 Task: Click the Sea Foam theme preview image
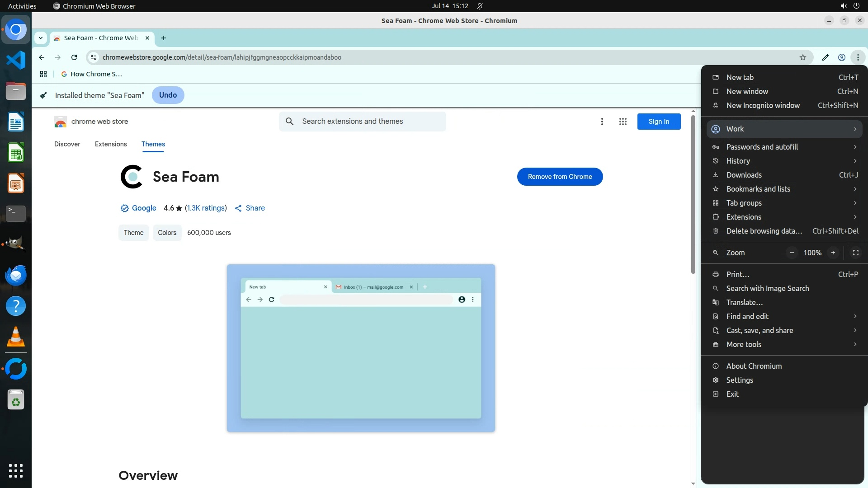pyautogui.click(x=361, y=348)
